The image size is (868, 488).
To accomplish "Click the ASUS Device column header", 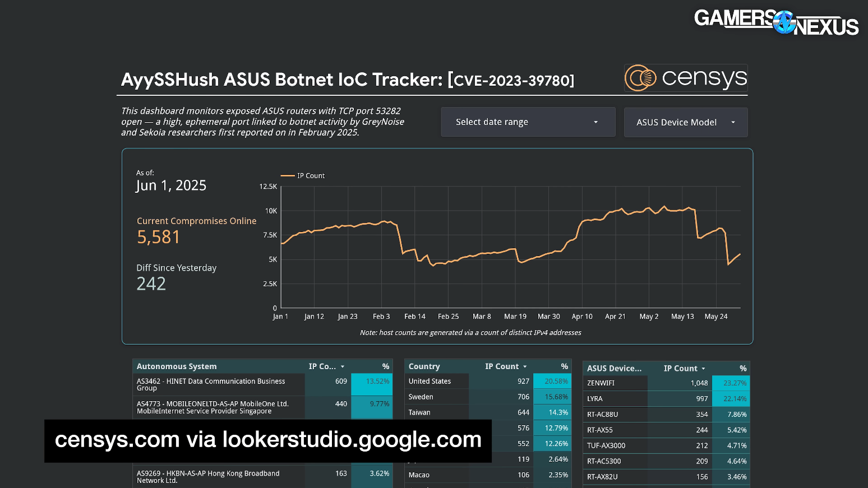I will (x=614, y=368).
